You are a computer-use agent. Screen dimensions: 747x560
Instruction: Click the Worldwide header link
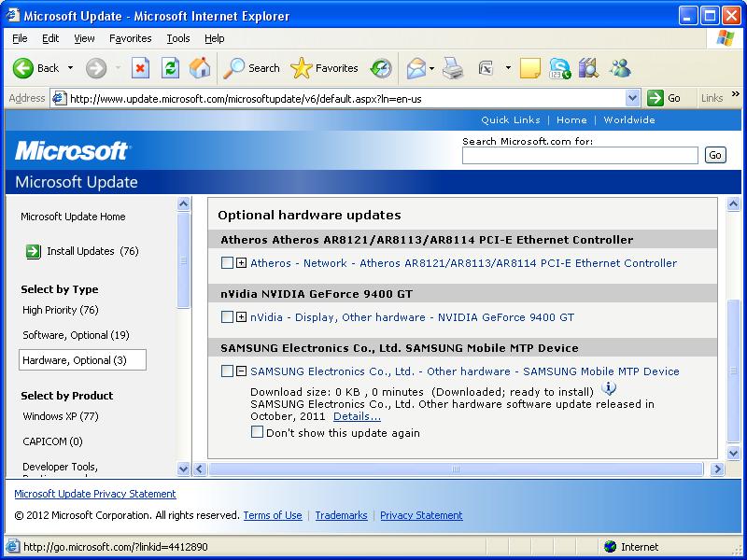(628, 120)
